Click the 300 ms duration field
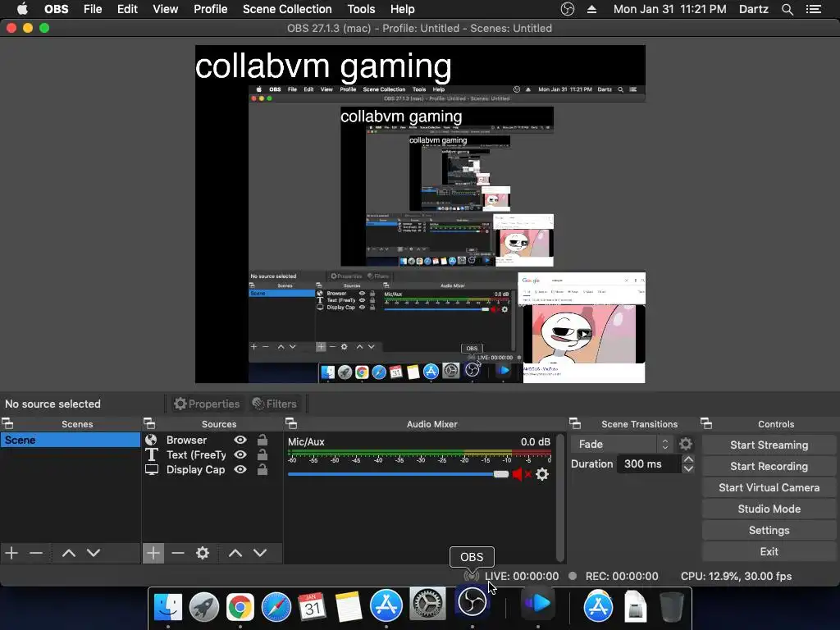Image resolution: width=840 pixels, height=630 pixels. click(x=649, y=464)
